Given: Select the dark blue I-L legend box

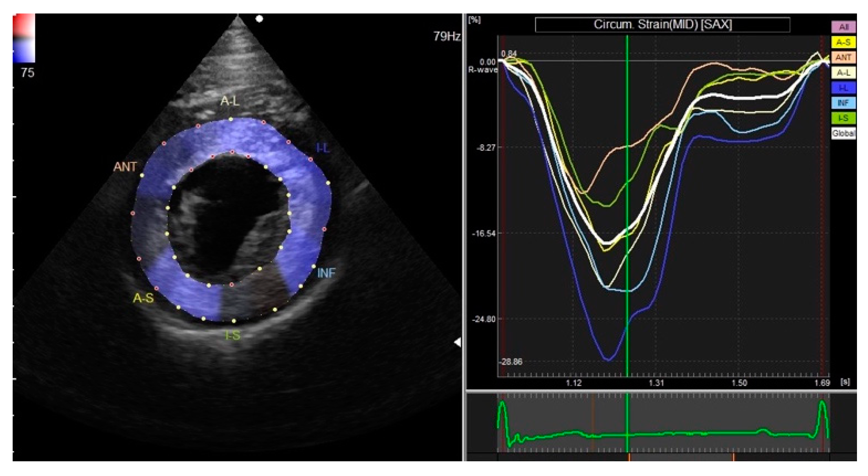Looking at the screenshot, I should [843, 88].
